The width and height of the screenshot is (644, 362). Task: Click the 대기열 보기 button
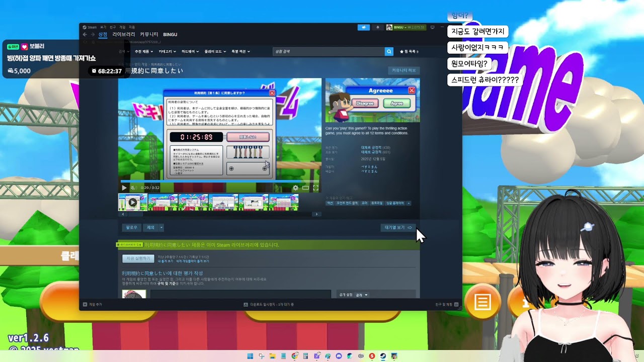tap(398, 228)
